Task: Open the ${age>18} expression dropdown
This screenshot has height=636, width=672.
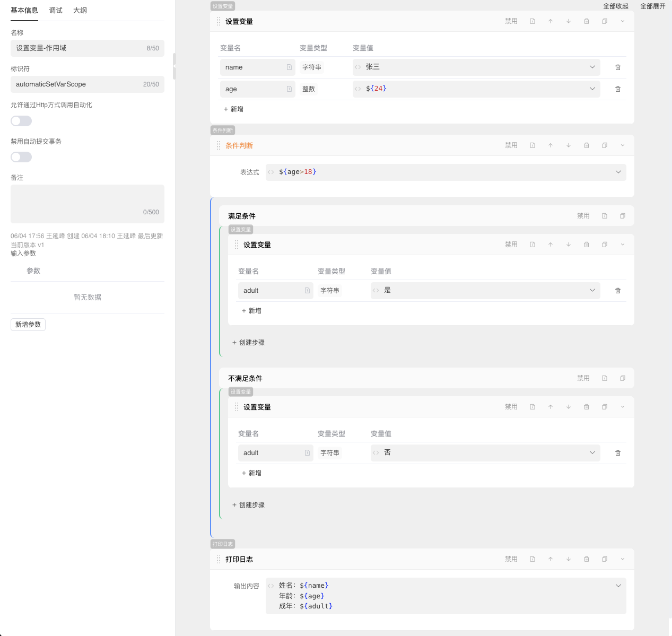Action: (618, 172)
